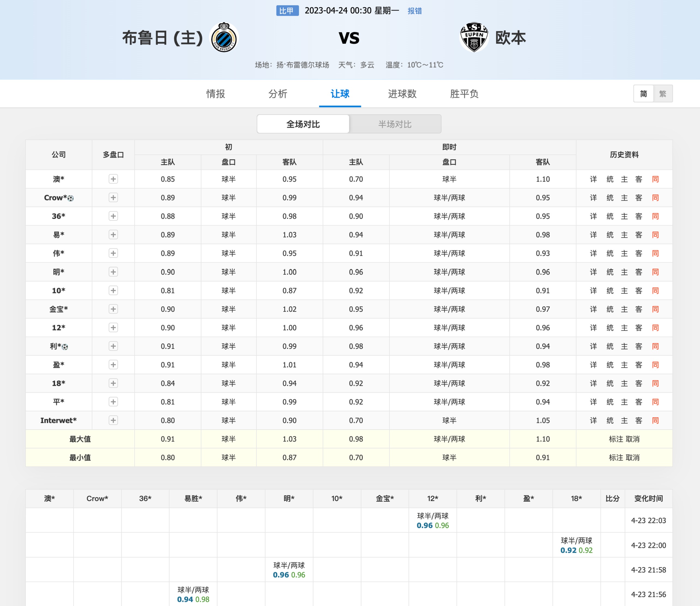This screenshot has height=606, width=700.
Task: Click red 同 link in 明* row
Action: click(x=655, y=272)
